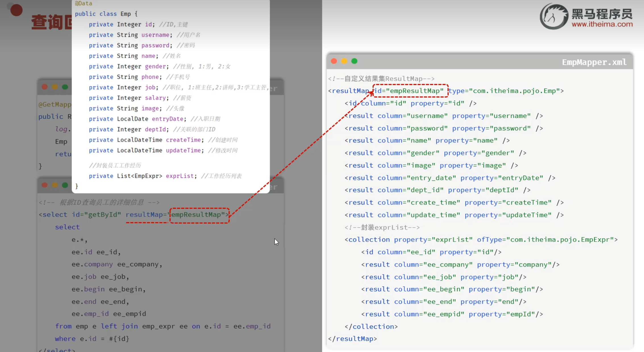Image resolution: width=644 pixels, height=352 pixels.
Task: Click yellow dot of the select-statement window
Action: click(x=55, y=185)
